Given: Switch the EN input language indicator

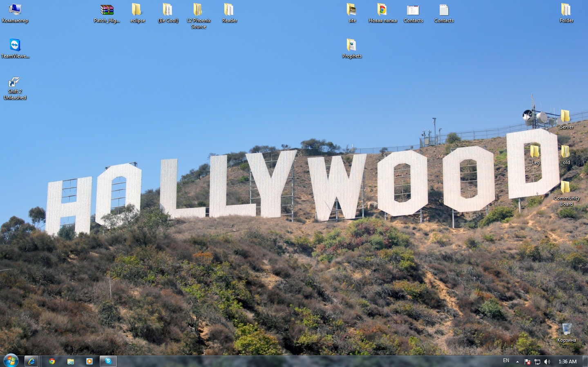Looking at the screenshot, I should pos(506,361).
